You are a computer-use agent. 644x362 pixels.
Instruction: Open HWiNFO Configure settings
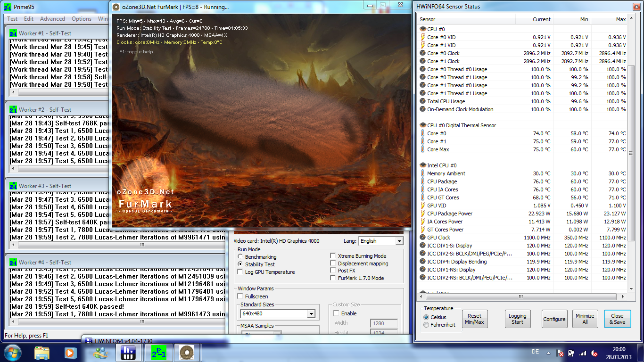pyautogui.click(x=554, y=319)
